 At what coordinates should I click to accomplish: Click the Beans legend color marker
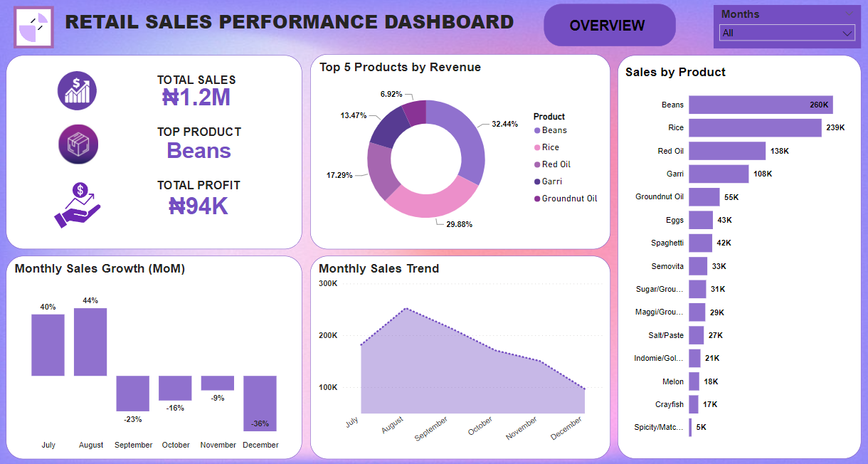pyautogui.click(x=537, y=130)
